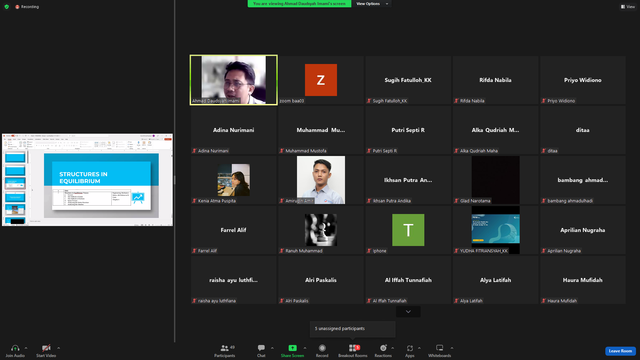Select Farrel Alif's participant tile

click(233, 230)
